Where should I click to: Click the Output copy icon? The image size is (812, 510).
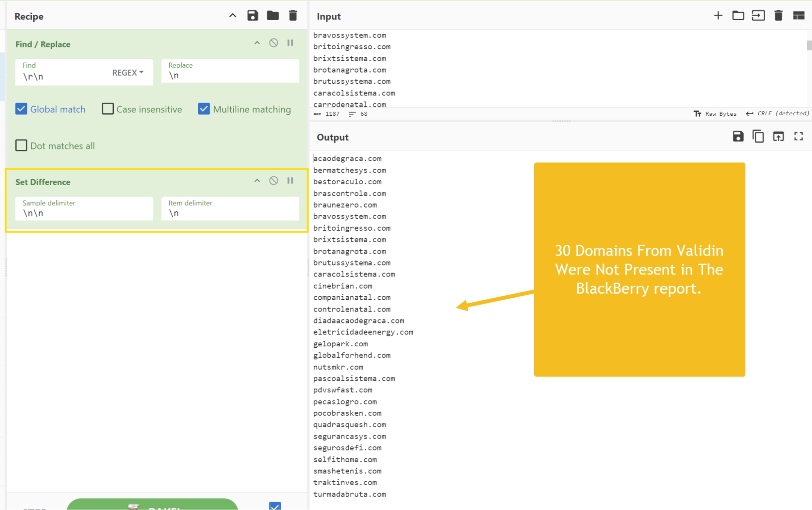tap(758, 137)
